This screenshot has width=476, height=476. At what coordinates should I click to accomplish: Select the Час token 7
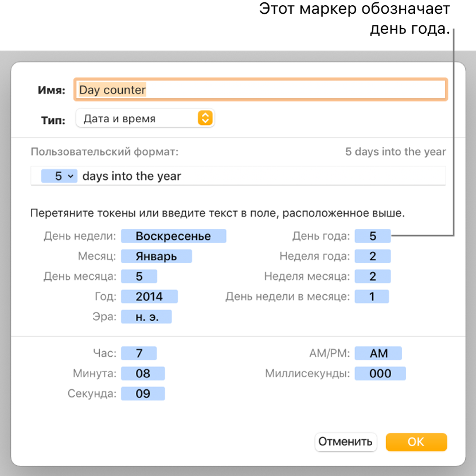139,353
